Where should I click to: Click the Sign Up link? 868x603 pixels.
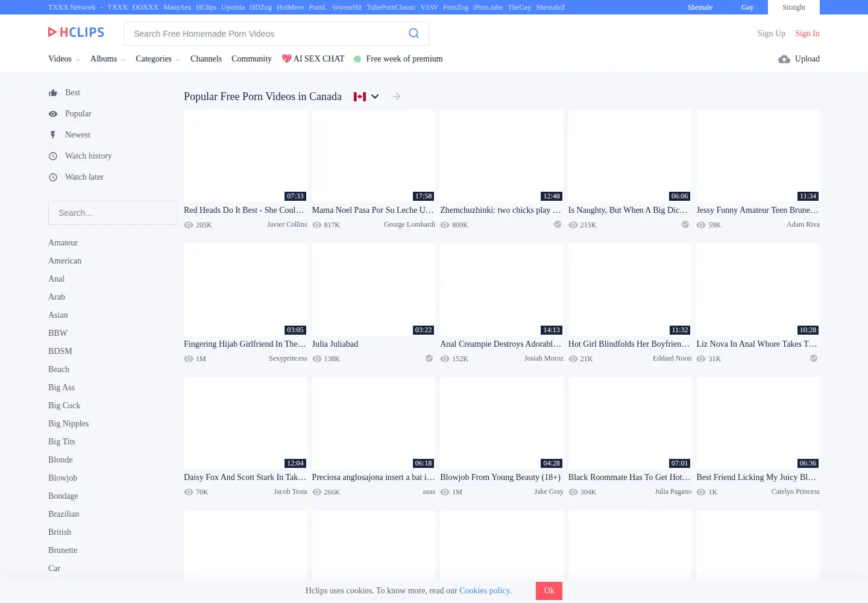pyautogui.click(x=772, y=34)
